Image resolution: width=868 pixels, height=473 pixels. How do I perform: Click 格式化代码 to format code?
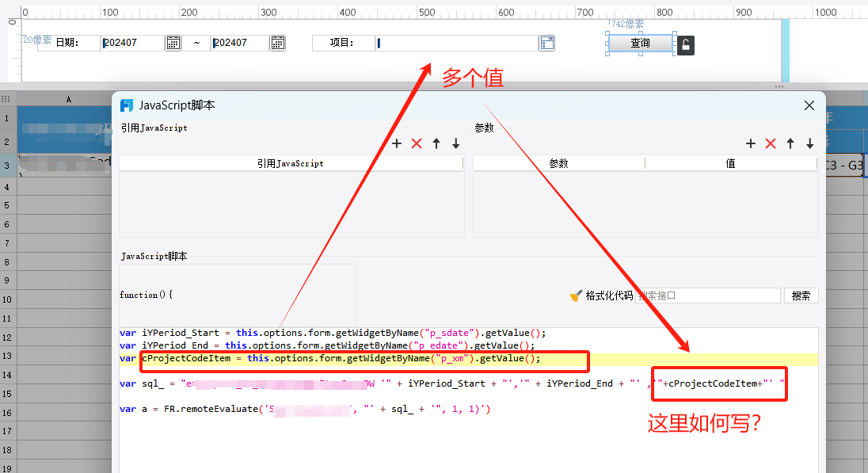602,296
